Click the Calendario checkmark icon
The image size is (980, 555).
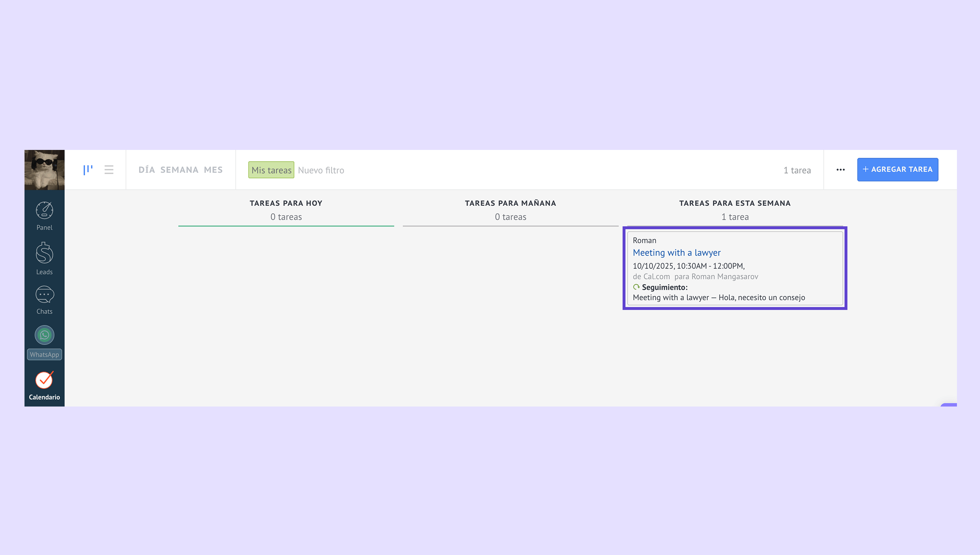[x=44, y=379]
